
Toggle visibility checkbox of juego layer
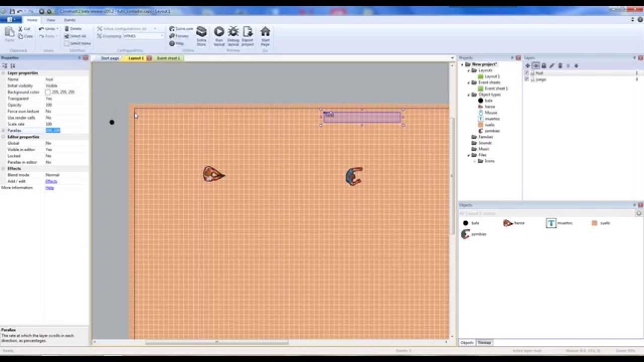click(x=527, y=79)
